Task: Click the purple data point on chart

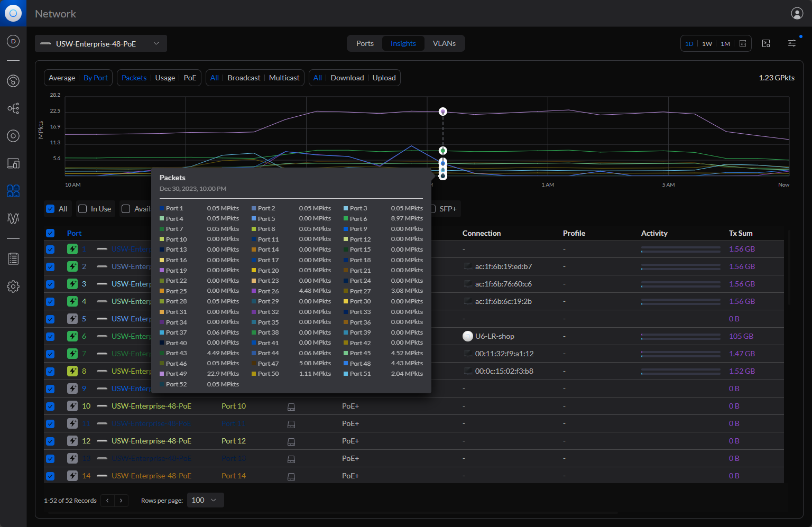Action: (x=443, y=112)
